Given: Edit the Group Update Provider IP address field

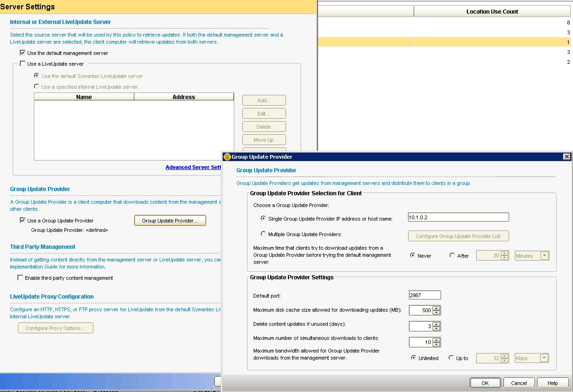Looking at the screenshot, I should (458, 217).
